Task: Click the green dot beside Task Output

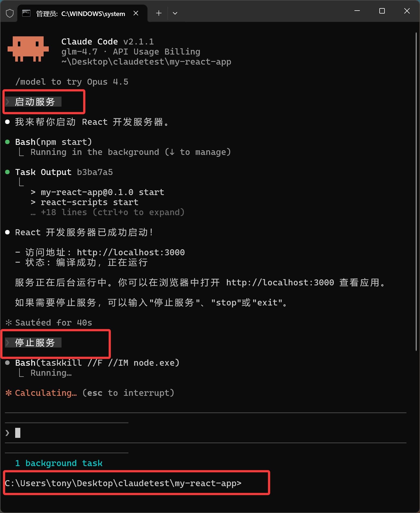Action: 8,172
